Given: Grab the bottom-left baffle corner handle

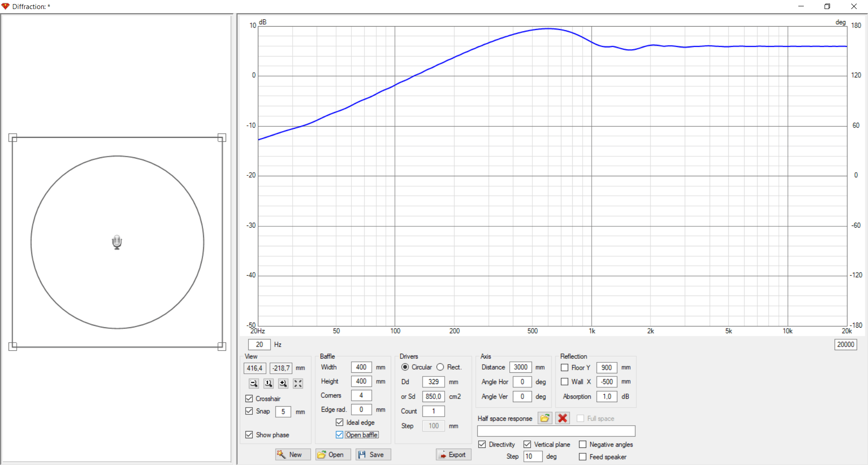Looking at the screenshot, I should [x=13, y=347].
